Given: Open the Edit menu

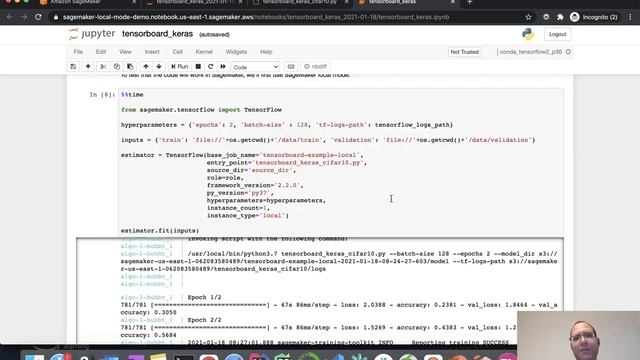Looking at the screenshot, I should [101, 52].
